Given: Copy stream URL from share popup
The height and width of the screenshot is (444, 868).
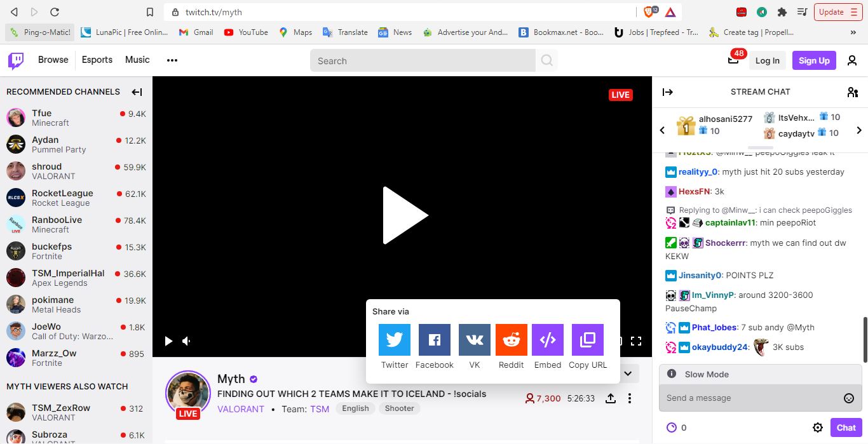Looking at the screenshot, I should click(588, 340).
